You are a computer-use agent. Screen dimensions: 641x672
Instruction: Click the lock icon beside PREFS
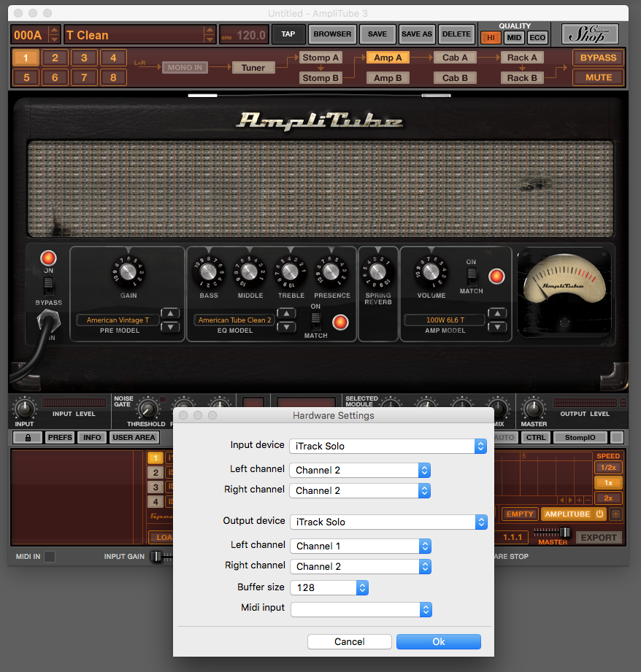[28, 438]
